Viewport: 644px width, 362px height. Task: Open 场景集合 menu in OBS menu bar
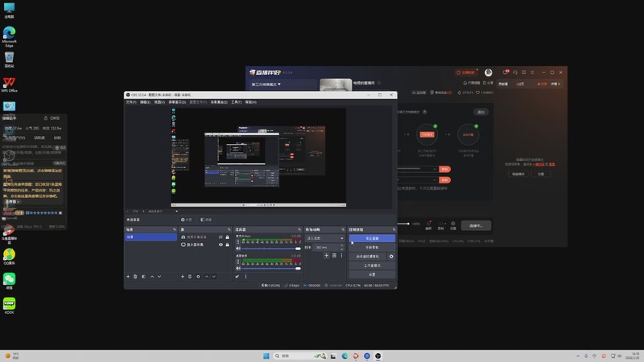(x=219, y=102)
